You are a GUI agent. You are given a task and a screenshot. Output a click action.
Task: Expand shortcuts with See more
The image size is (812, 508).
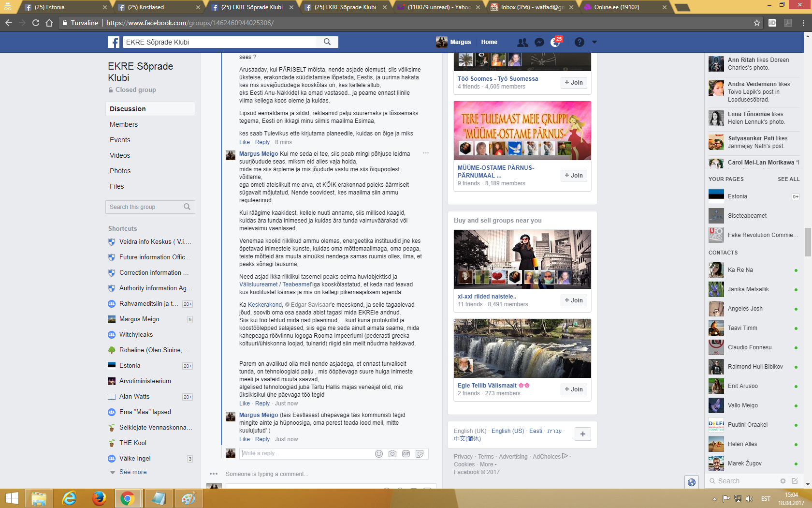pyautogui.click(x=133, y=472)
